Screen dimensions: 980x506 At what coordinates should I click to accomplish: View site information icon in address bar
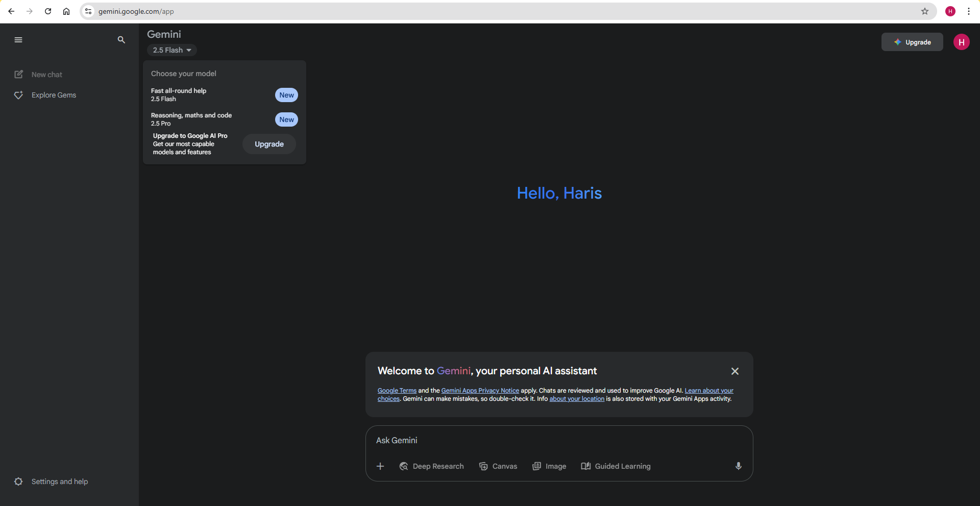pyautogui.click(x=88, y=11)
